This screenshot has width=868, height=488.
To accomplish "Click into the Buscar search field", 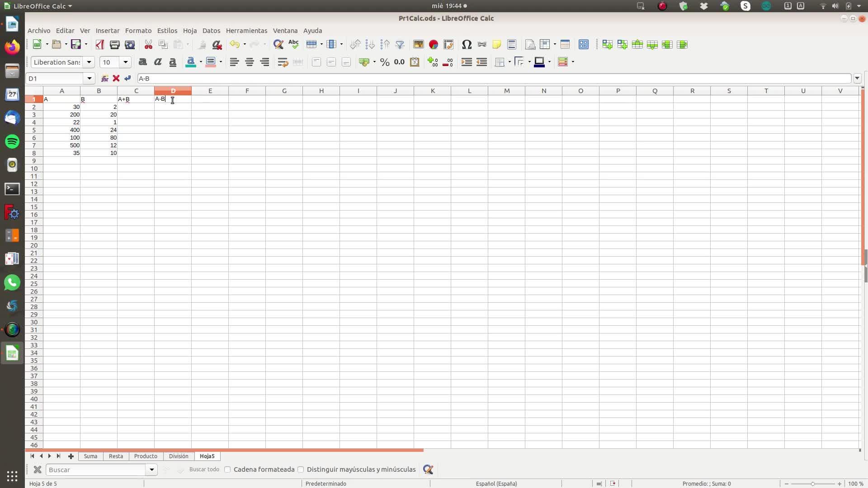I will (96, 469).
